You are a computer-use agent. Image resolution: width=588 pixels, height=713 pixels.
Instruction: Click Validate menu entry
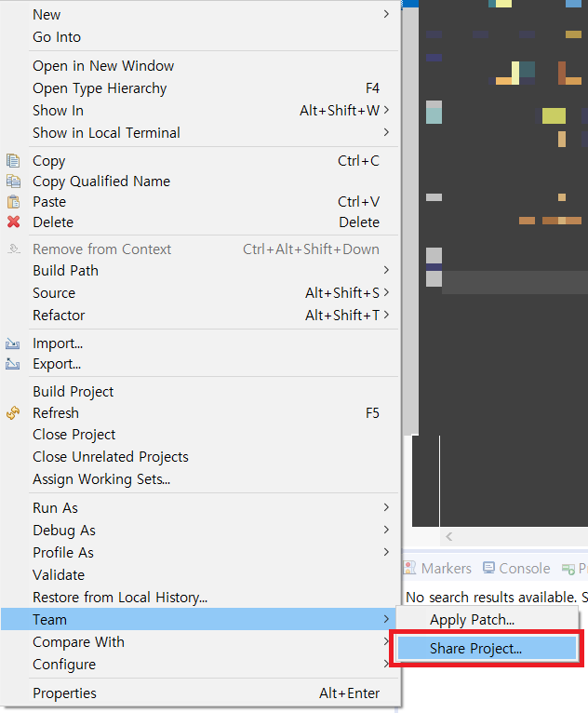click(x=200, y=574)
